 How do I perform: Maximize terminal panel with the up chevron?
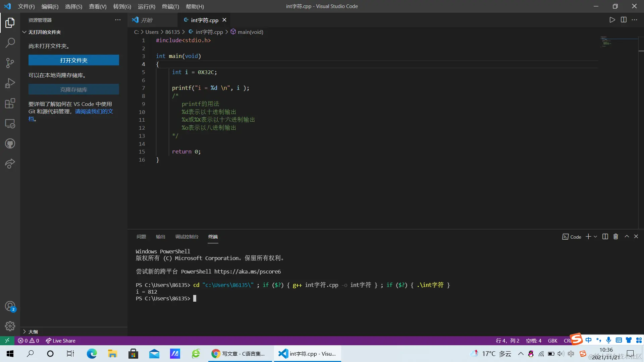(x=627, y=237)
